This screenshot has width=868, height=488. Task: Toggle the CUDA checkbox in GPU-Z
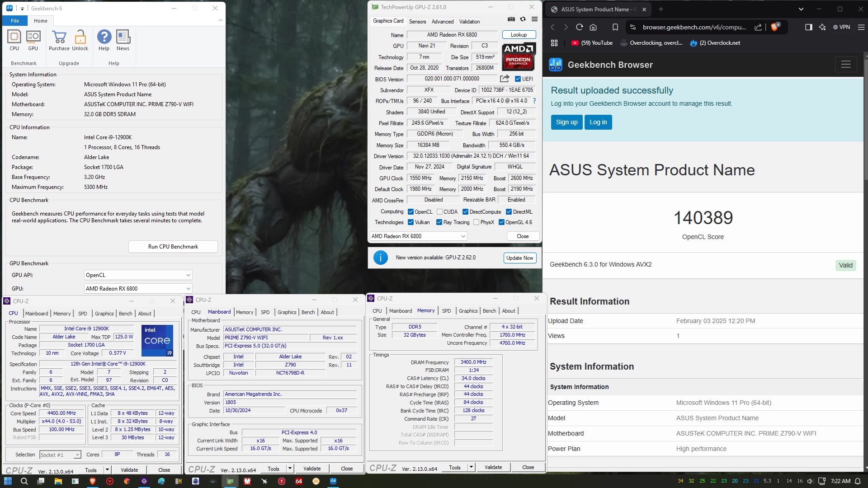[x=439, y=212]
